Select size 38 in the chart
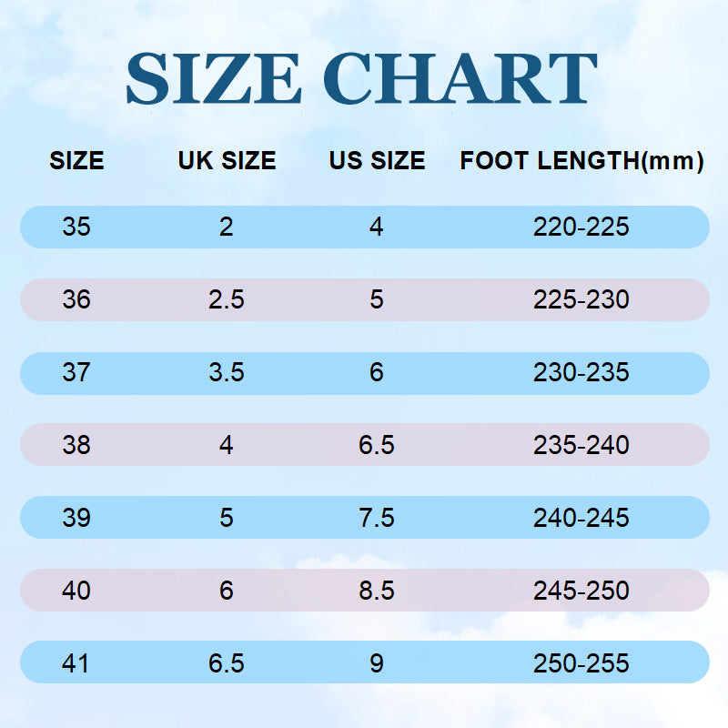Screen dimensions: 728x728 pos(76,445)
